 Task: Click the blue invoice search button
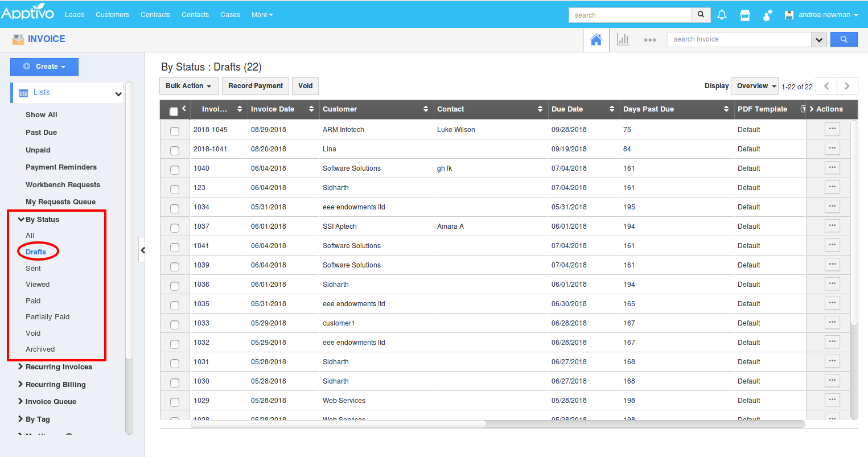(844, 39)
